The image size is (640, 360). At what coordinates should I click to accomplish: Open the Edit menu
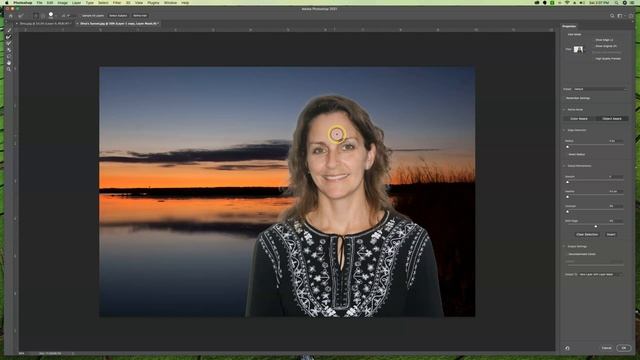tap(50, 2)
